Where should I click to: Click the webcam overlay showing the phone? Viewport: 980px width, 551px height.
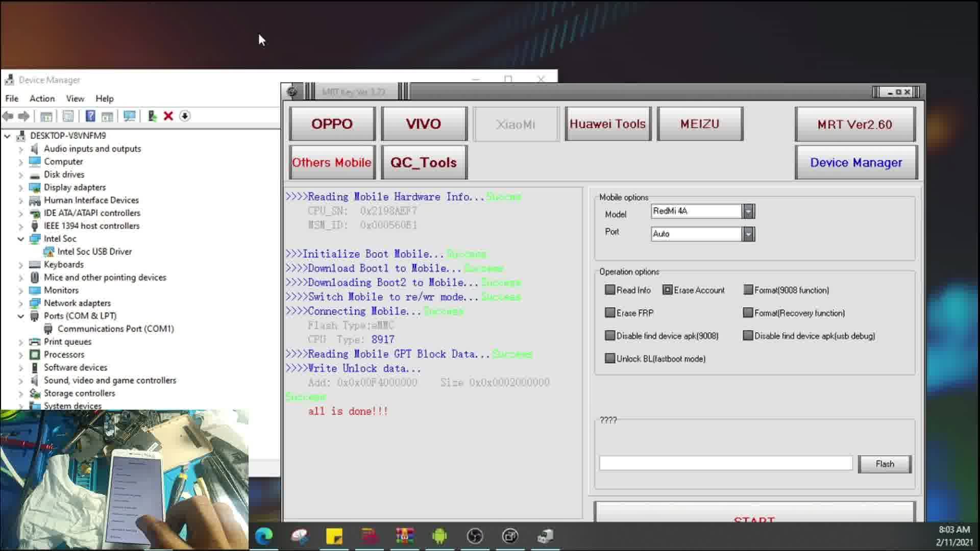tap(125, 480)
